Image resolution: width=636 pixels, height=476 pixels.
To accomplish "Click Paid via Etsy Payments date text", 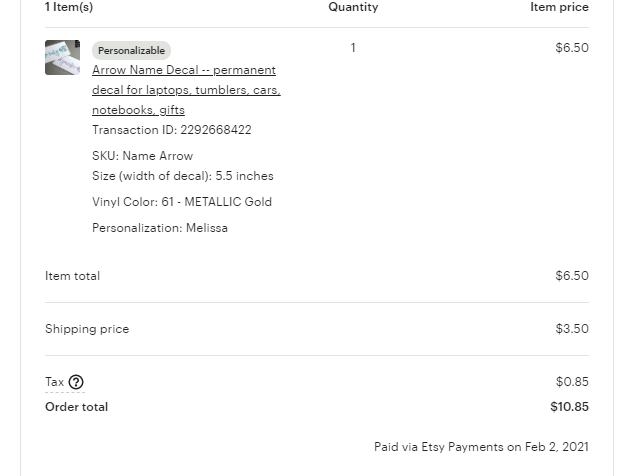I will coord(481,447).
